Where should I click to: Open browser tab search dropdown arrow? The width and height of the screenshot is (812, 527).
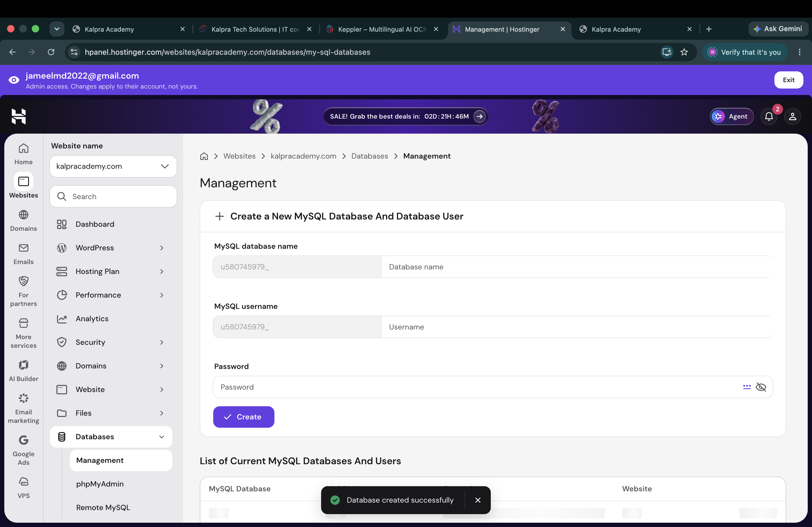pos(57,29)
